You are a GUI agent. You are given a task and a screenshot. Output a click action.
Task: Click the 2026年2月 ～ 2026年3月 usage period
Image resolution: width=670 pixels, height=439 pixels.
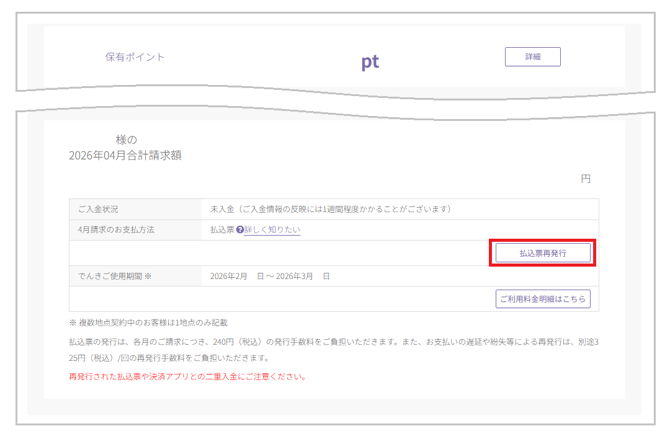[270, 276]
